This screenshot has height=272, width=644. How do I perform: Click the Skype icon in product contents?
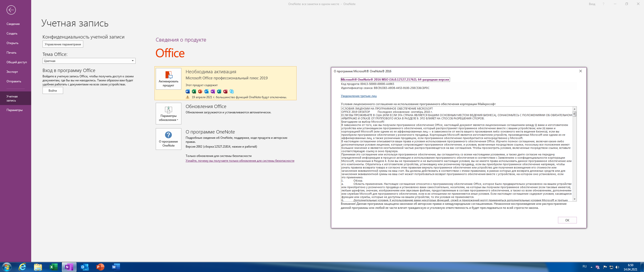coord(232,91)
